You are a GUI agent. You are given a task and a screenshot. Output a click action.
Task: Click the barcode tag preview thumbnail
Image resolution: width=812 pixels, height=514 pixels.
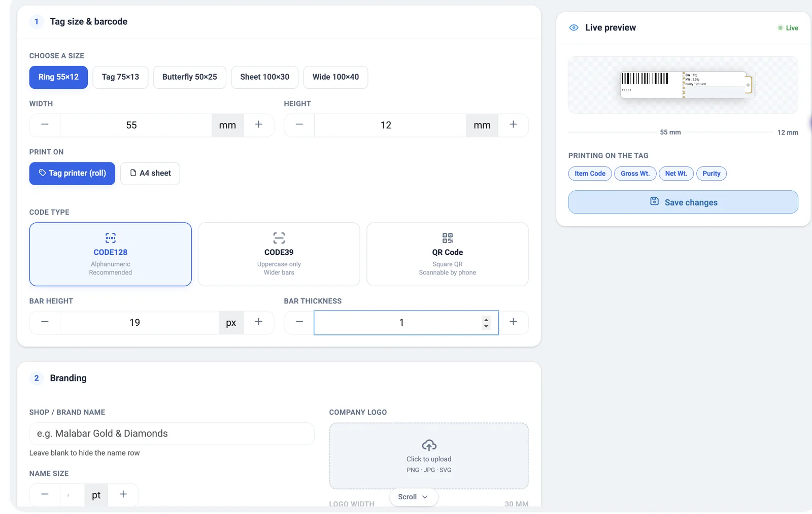coord(686,85)
